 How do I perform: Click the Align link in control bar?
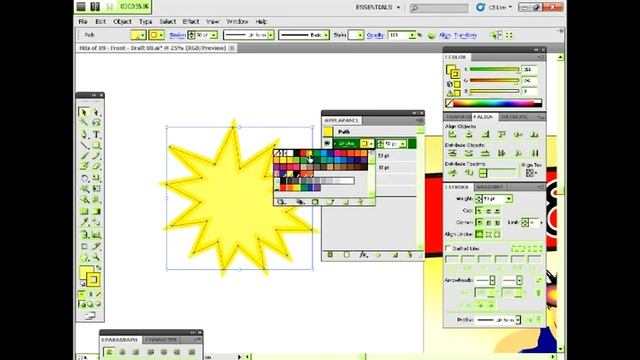(x=445, y=36)
